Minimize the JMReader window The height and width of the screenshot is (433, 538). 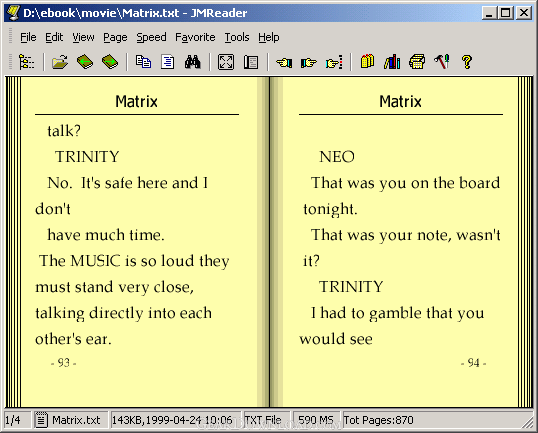pos(490,13)
